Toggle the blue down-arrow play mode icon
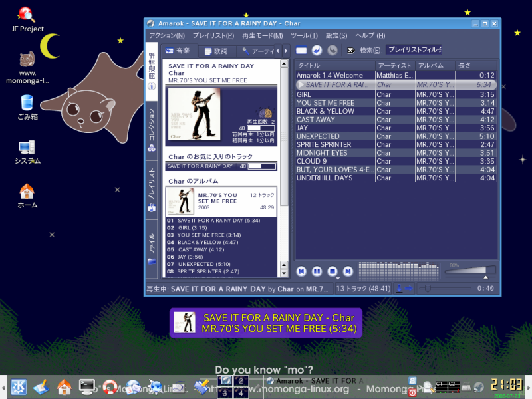The width and height of the screenshot is (532, 399). click(x=400, y=289)
